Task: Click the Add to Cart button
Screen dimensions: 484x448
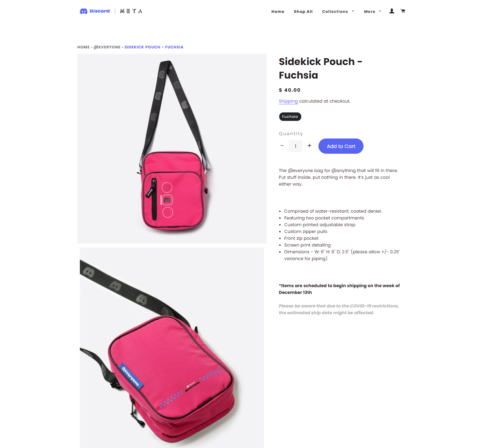Action: coord(341,146)
